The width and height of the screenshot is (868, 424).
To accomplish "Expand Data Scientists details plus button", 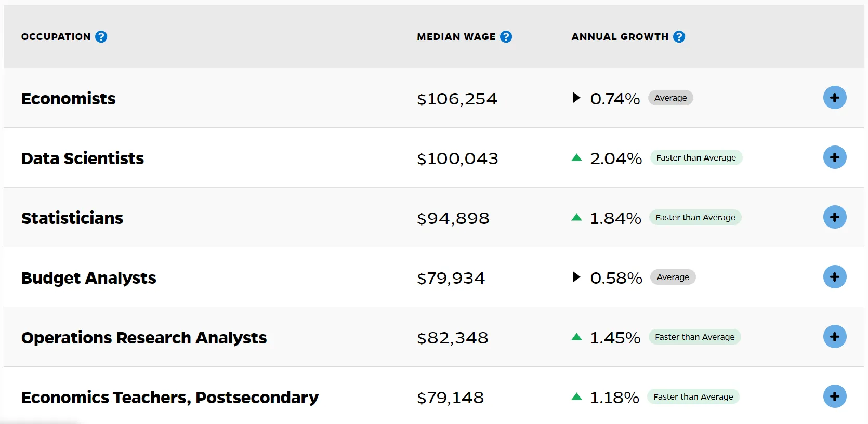I will (834, 157).
